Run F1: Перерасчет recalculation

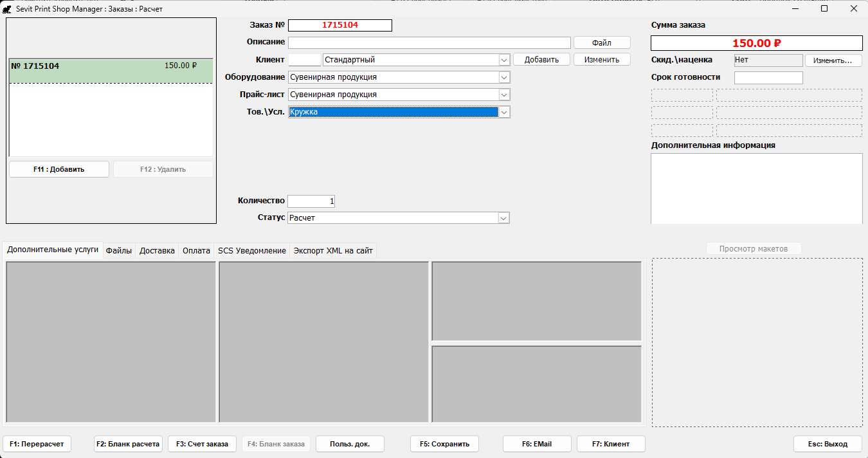tap(37, 444)
